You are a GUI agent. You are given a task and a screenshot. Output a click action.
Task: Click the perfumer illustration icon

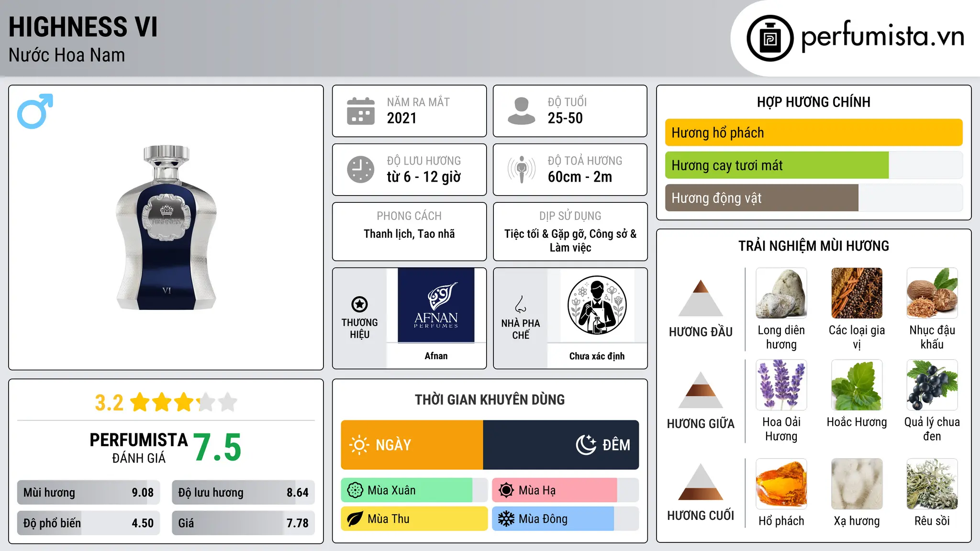(x=597, y=305)
